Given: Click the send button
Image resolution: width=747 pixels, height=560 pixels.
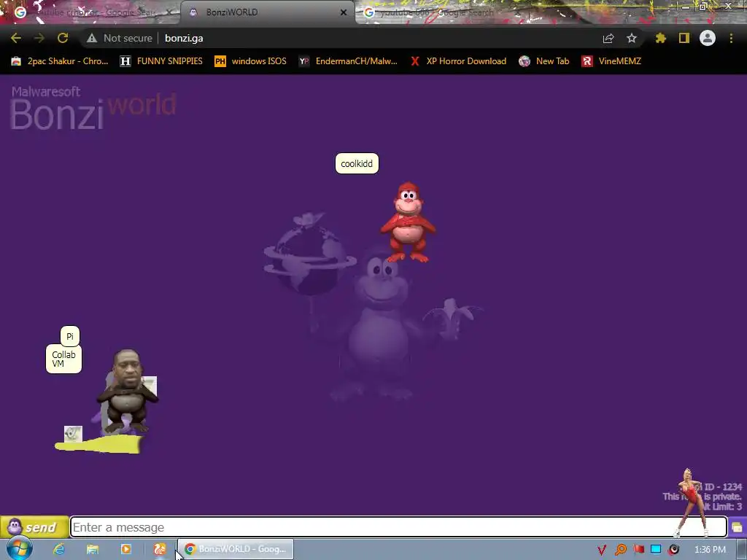Looking at the screenshot, I should pyautogui.click(x=34, y=527).
